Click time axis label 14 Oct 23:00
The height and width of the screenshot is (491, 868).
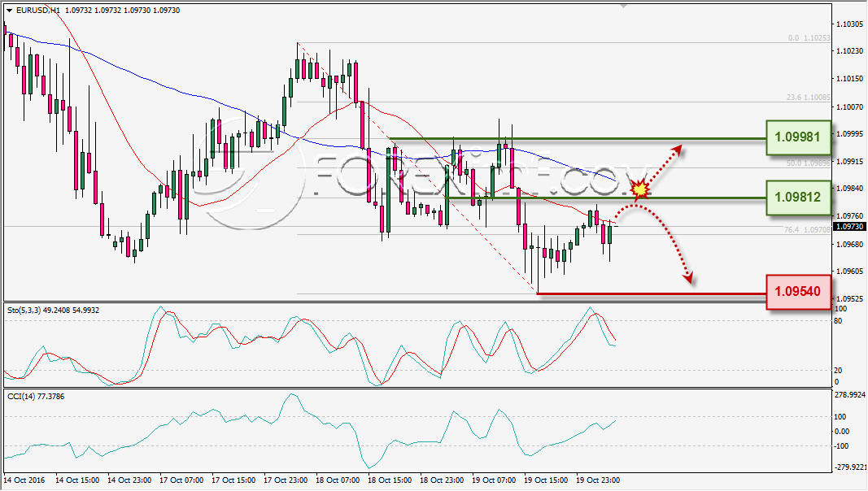(x=129, y=480)
